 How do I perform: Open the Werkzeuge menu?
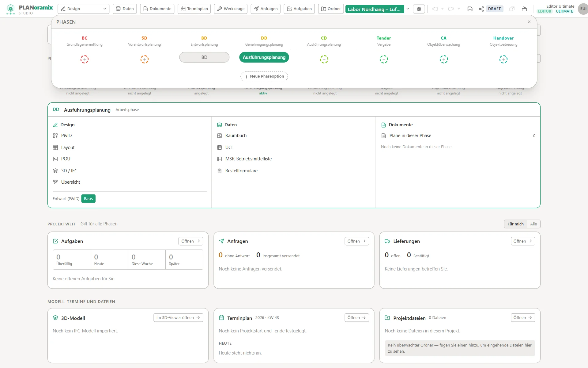click(x=231, y=9)
